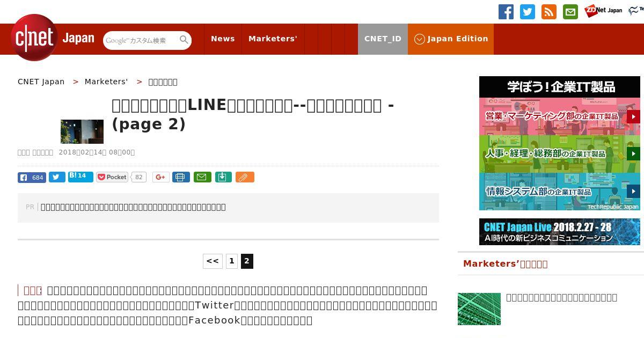Open the Facebook icon in the top bar
This screenshot has height=338, width=644.
[x=506, y=12]
